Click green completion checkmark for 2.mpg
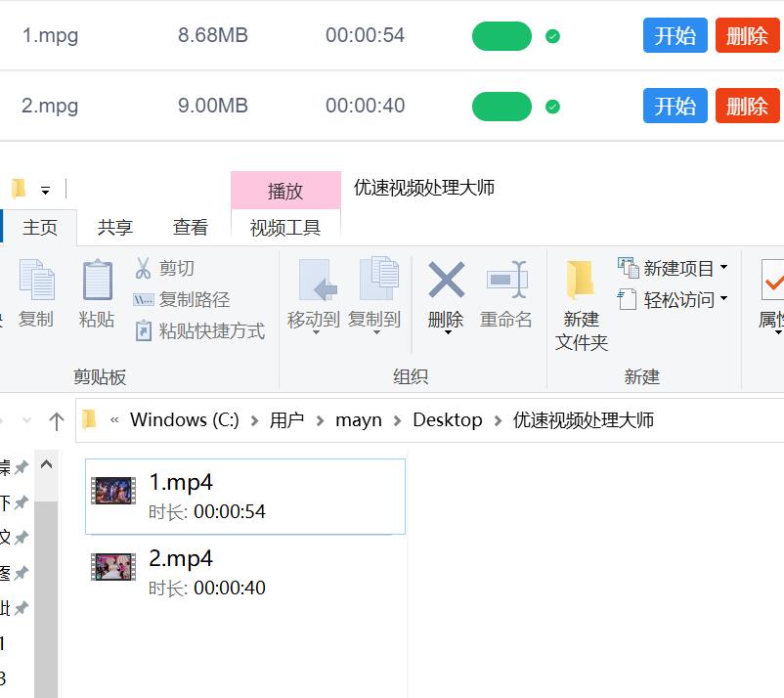784x698 pixels. [x=551, y=105]
